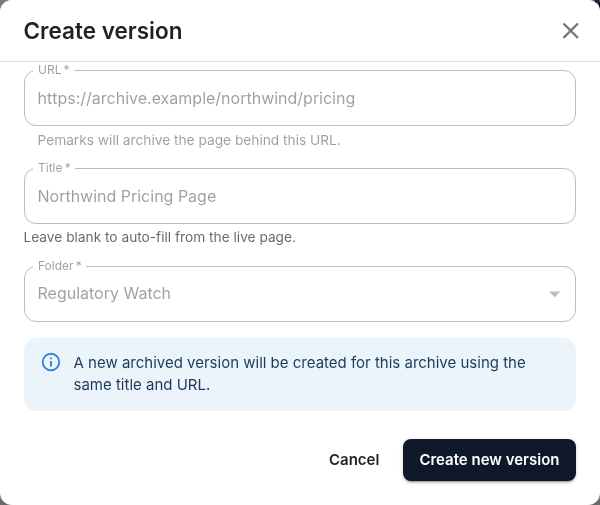Screen dimensions: 600x505
Task: Click the Title input field
Action: click(x=300, y=196)
